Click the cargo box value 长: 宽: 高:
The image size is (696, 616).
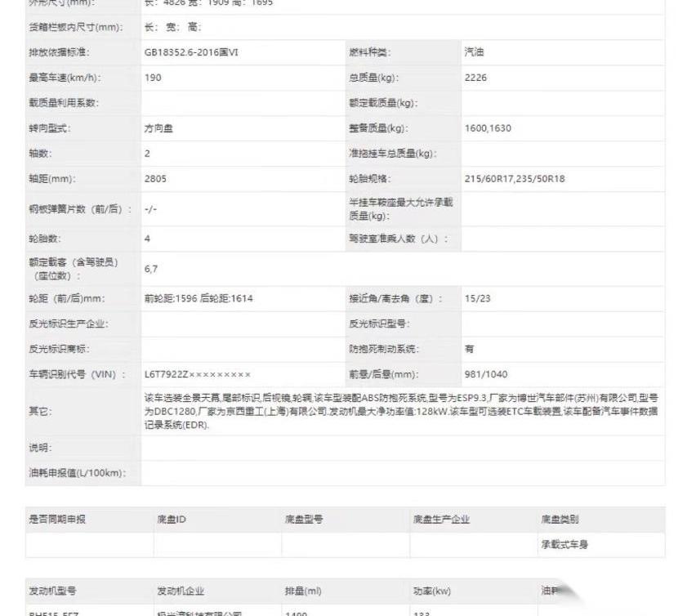pos(173,27)
